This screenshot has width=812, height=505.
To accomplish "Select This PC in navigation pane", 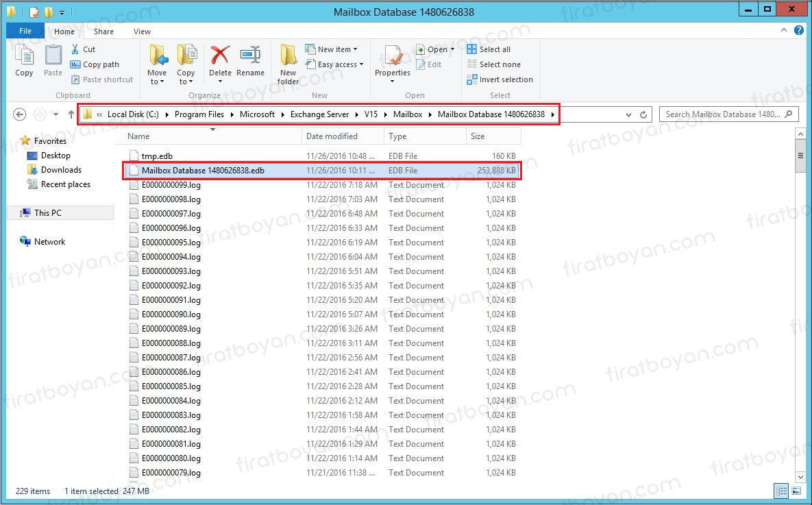I will coord(60,213).
